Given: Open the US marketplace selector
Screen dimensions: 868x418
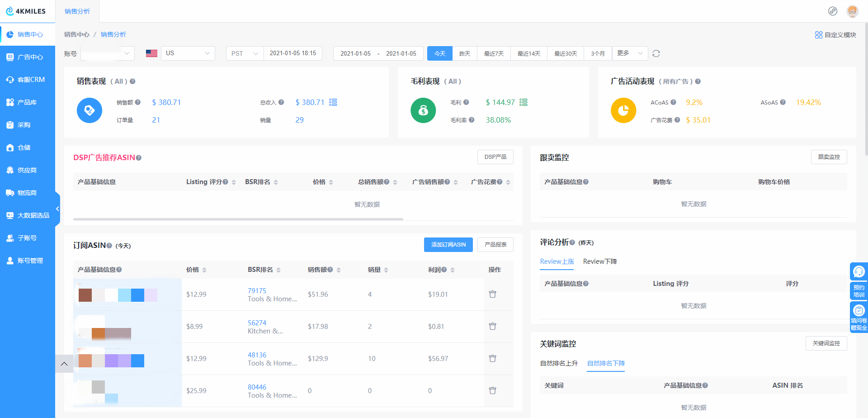Looking at the screenshot, I should tap(188, 53).
